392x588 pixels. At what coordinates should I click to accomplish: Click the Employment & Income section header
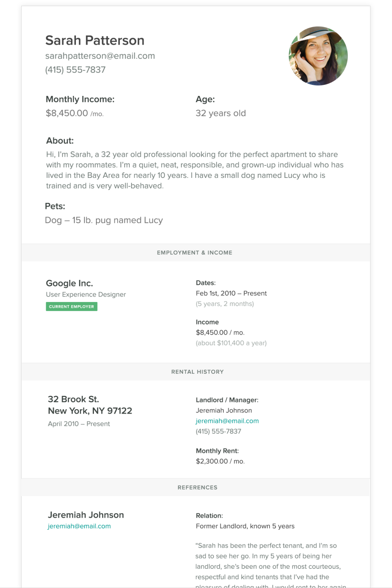[x=195, y=253]
